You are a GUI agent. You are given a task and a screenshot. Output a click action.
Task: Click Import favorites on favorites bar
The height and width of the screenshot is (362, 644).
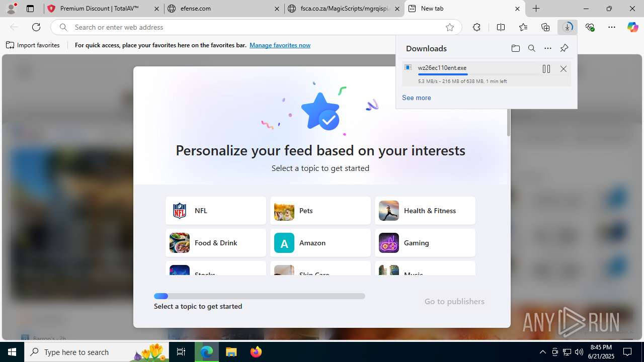click(33, 45)
